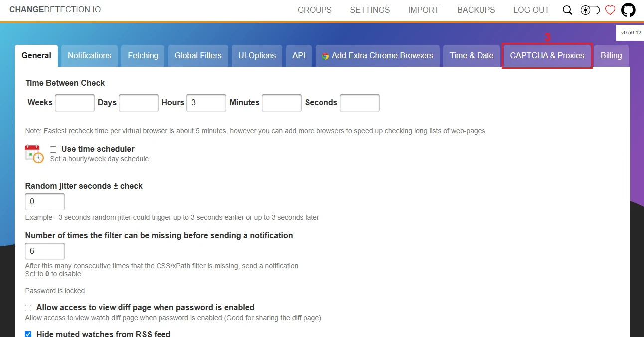Focus the Random jitter seconds field
Viewport: 644px width, 337px height.
[x=45, y=202]
